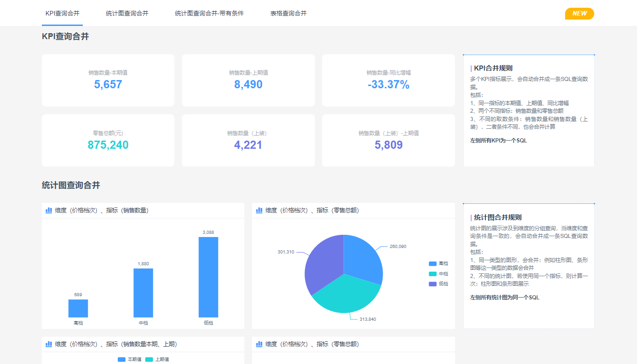Open the 统计图查询合并-带有条件 tab
Image resolution: width=637 pixels, height=364 pixels.
(x=209, y=13)
